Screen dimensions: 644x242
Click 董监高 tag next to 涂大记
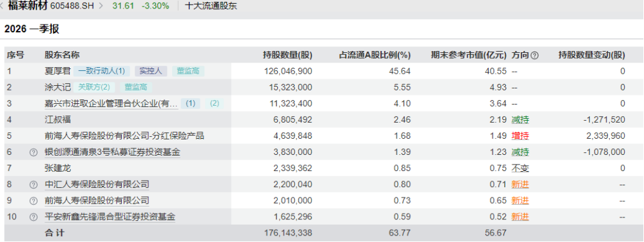136,87
